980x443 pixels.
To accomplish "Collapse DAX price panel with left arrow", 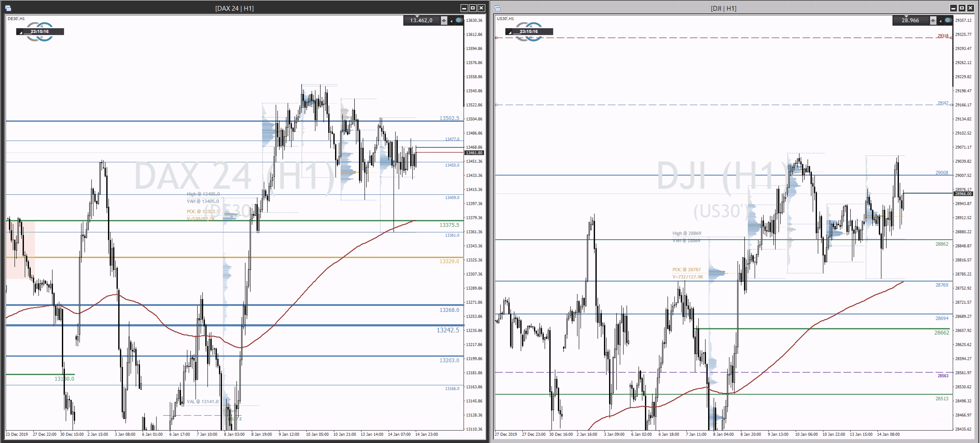I will point(452,21).
